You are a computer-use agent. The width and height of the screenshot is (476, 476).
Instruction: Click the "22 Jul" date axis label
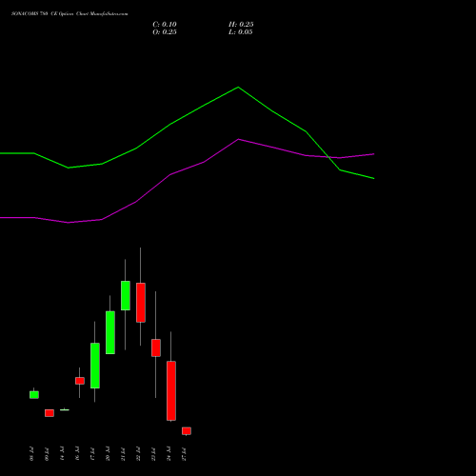138,454
